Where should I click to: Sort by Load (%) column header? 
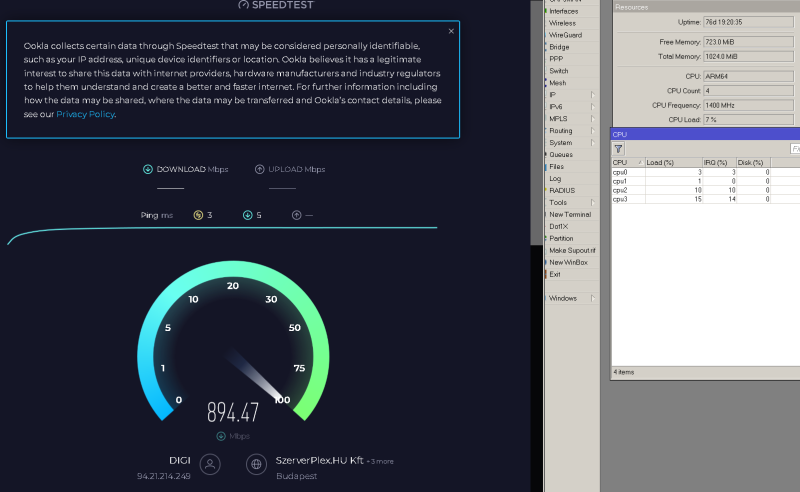pyautogui.click(x=673, y=162)
